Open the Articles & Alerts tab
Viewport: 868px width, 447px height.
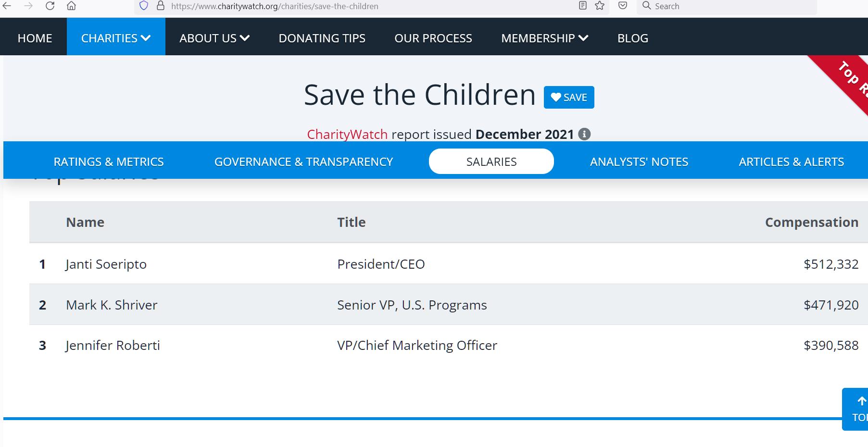[x=791, y=161]
